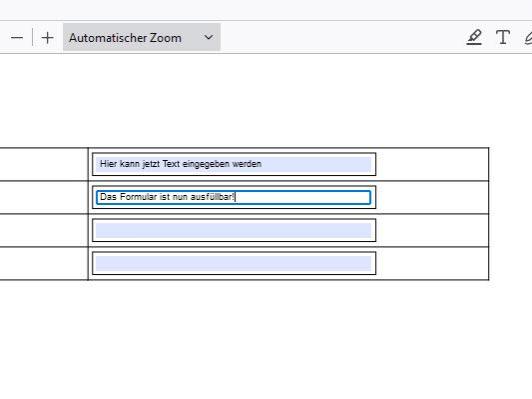Click the blank page area above the table
This screenshot has height=399, width=532.
(266, 100)
